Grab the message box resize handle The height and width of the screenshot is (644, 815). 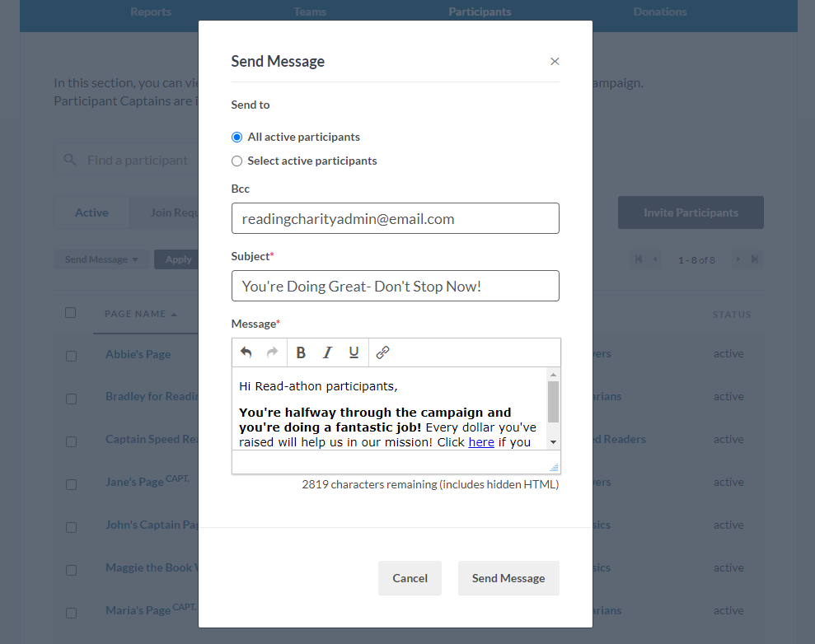tap(554, 468)
